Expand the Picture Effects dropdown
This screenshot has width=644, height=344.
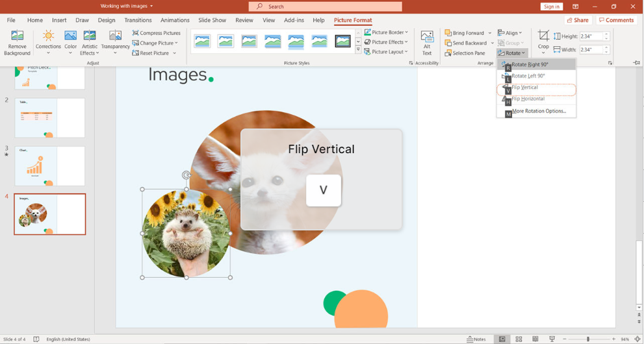coord(387,42)
